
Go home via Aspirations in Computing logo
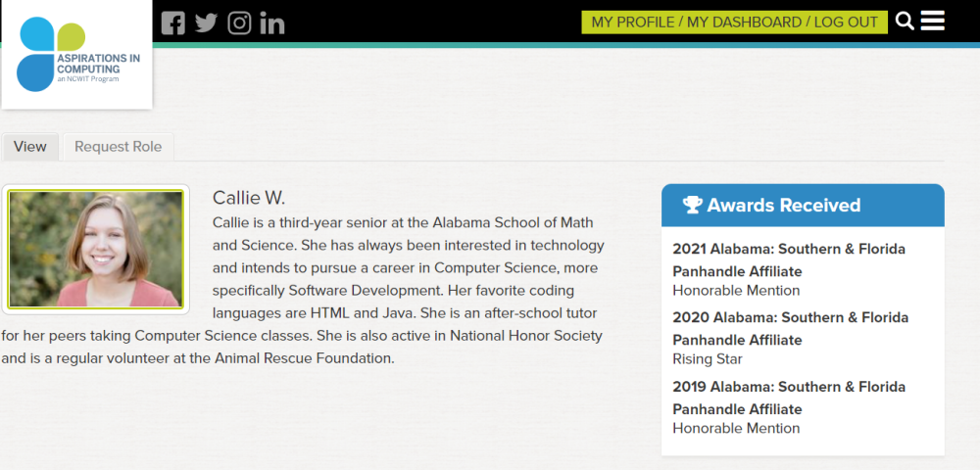click(76, 54)
